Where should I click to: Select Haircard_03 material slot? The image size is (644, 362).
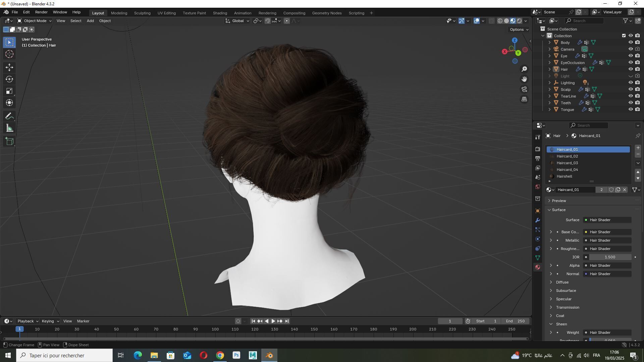click(x=588, y=163)
